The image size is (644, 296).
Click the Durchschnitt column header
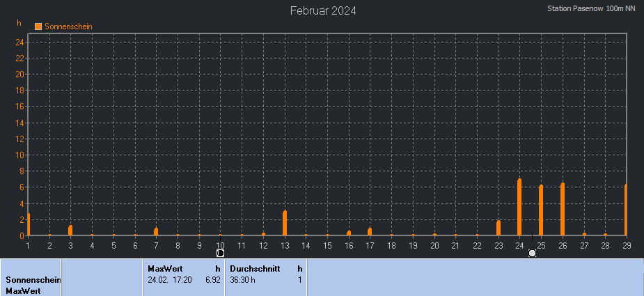(255, 269)
